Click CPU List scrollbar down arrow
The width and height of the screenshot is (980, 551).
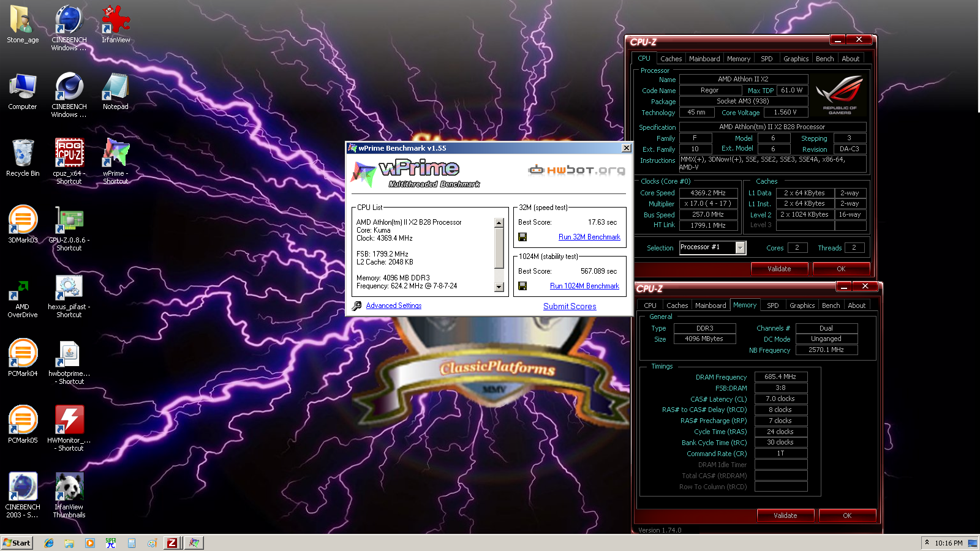click(499, 287)
